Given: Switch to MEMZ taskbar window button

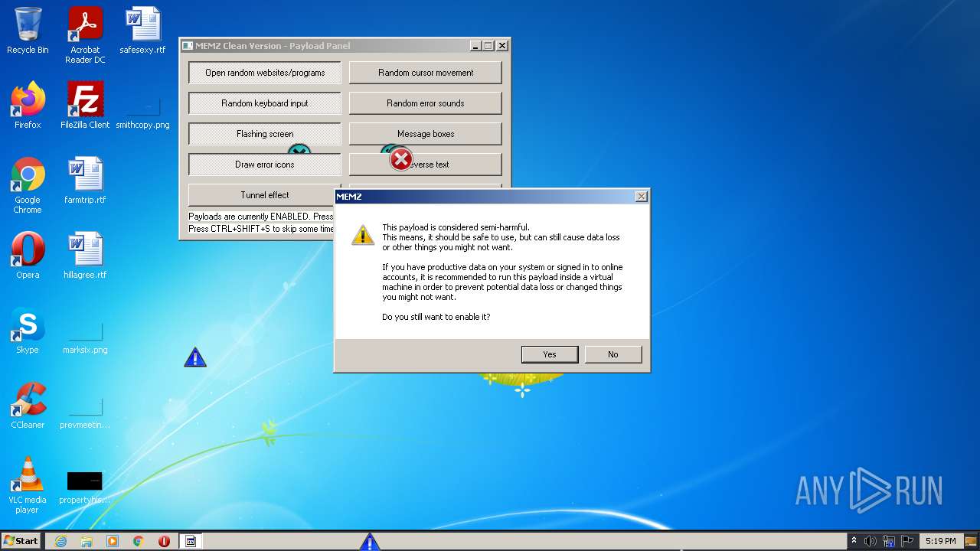Looking at the screenshot, I should point(191,541).
